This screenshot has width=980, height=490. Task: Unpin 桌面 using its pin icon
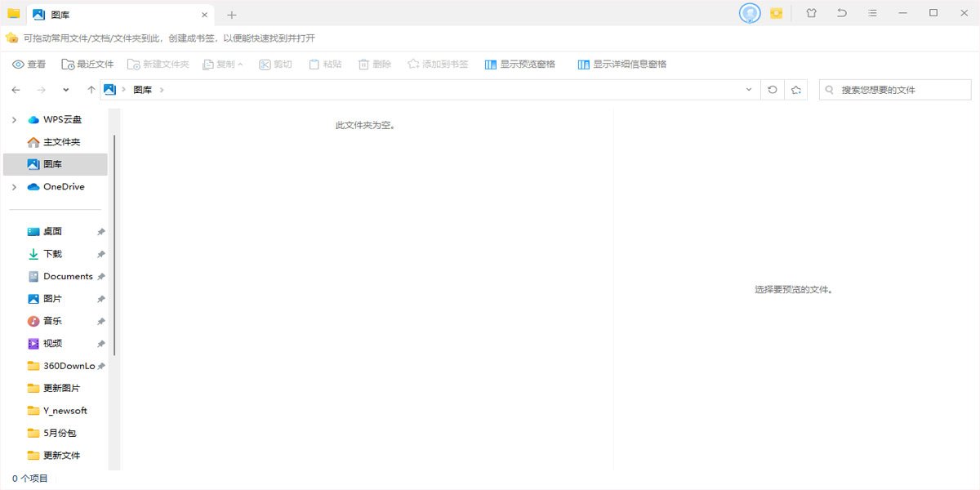(x=101, y=232)
